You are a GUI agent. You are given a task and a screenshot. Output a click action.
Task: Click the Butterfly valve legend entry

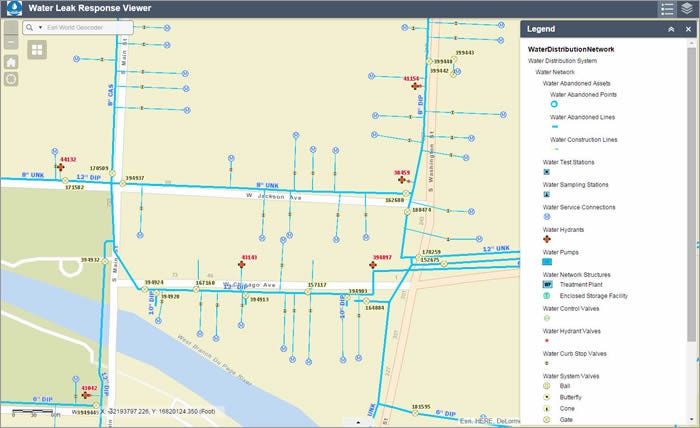(x=571, y=397)
